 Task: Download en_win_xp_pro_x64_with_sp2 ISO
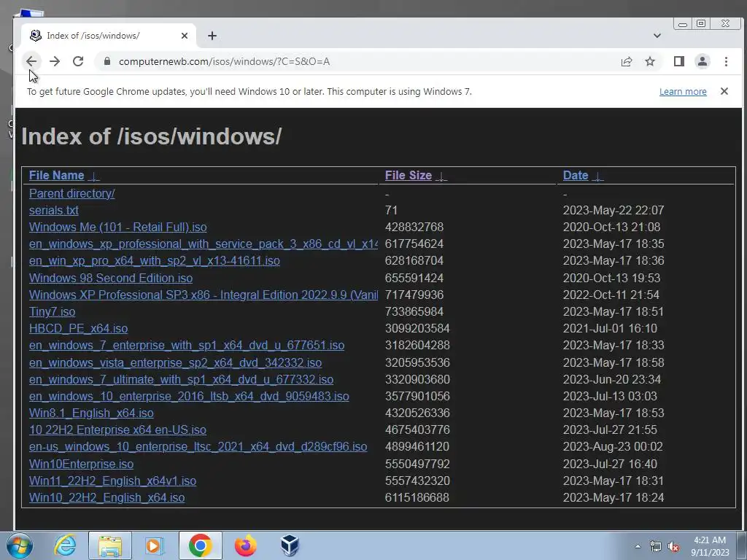(x=155, y=261)
